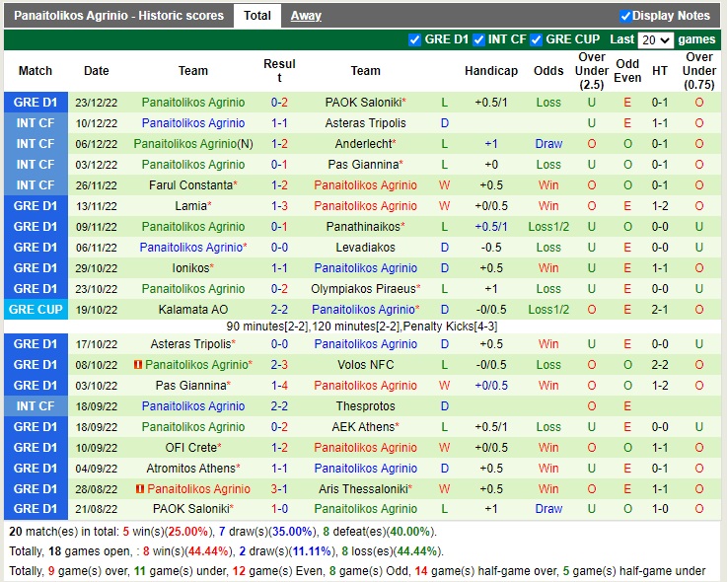Viewport: 728px width, 582px height.
Task: Click handicap +0.5/1 on AEK Athens row
Action: point(491,427)
